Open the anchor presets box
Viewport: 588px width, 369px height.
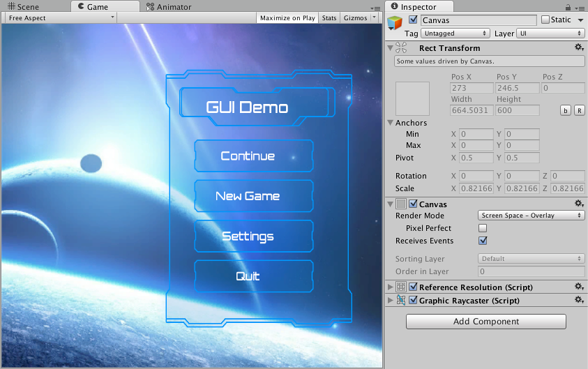[x=412, y=98]
